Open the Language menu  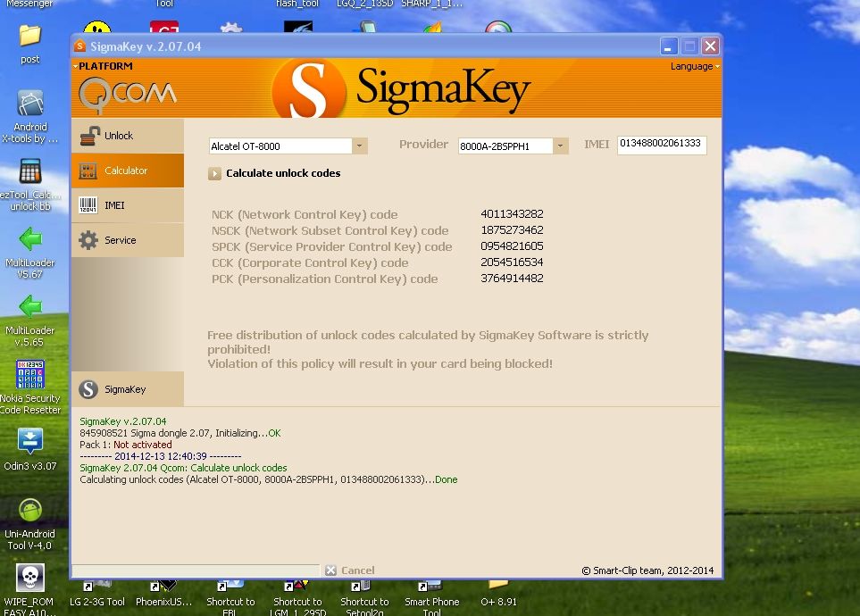pos(694,67)
